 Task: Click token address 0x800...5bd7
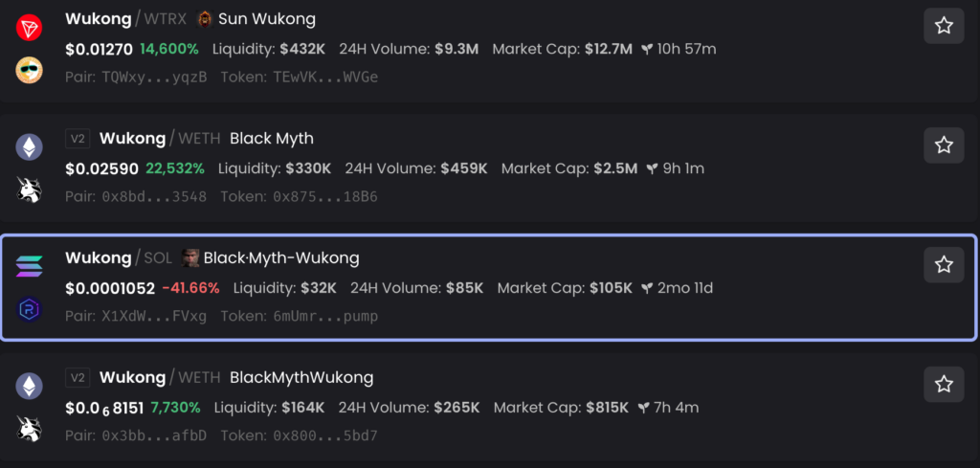[x=325, y=436]
